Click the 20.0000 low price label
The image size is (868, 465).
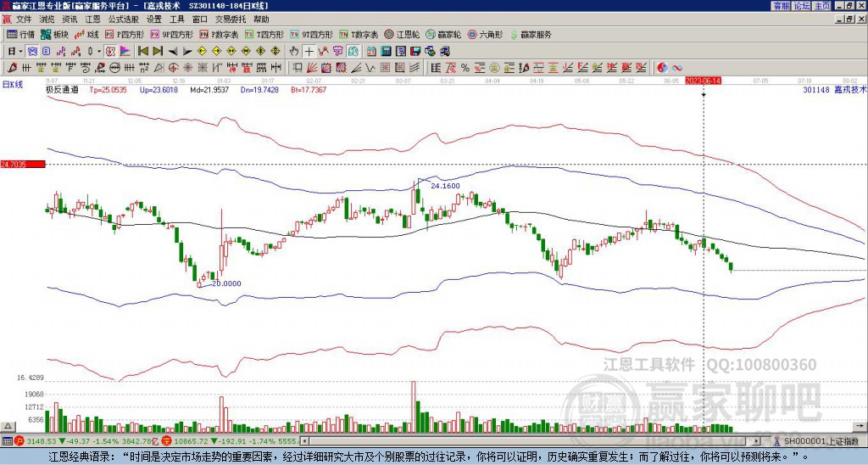click(x=226, y=283)
